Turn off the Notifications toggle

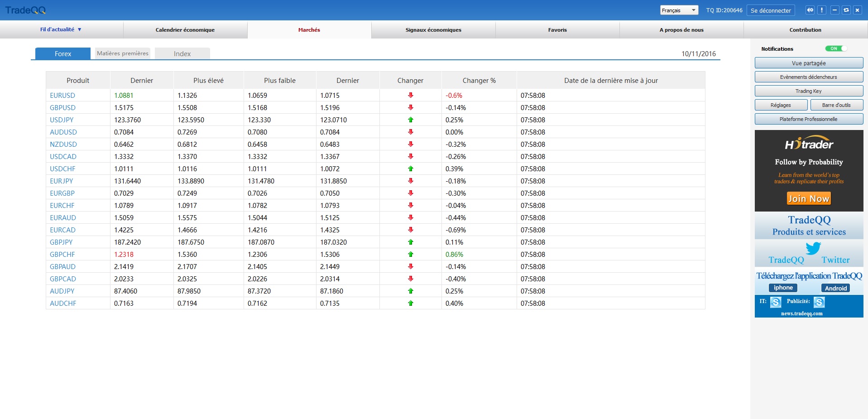point(836,48)
